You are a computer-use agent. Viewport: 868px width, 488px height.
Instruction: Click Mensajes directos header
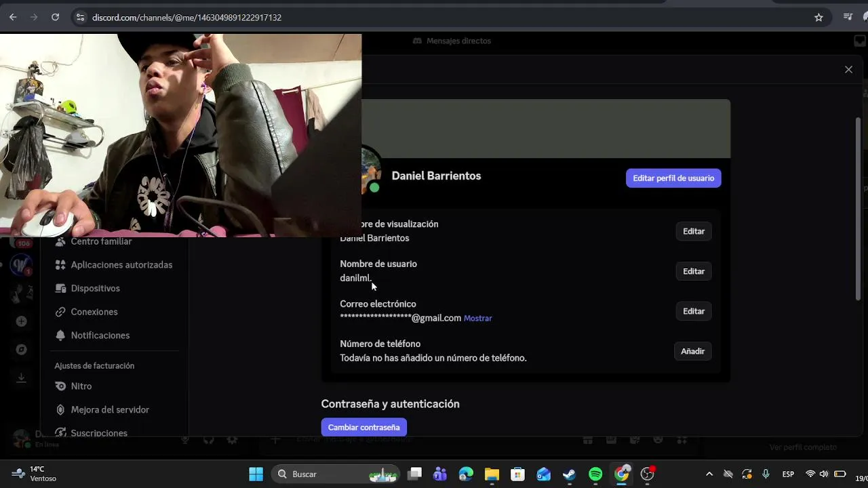tap(452, 41)
